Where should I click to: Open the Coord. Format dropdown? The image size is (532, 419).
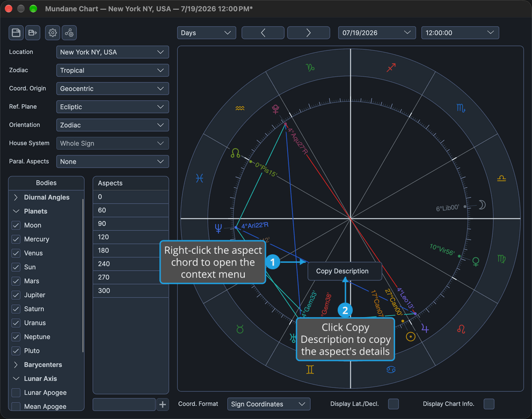click(269, 404)
